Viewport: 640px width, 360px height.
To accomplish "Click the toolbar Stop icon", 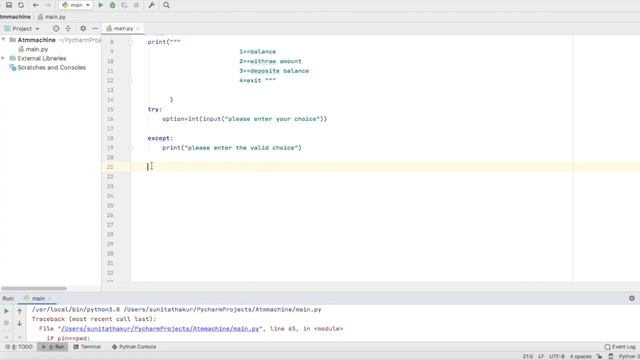I will pyautogui.click(x=136, y=5).
